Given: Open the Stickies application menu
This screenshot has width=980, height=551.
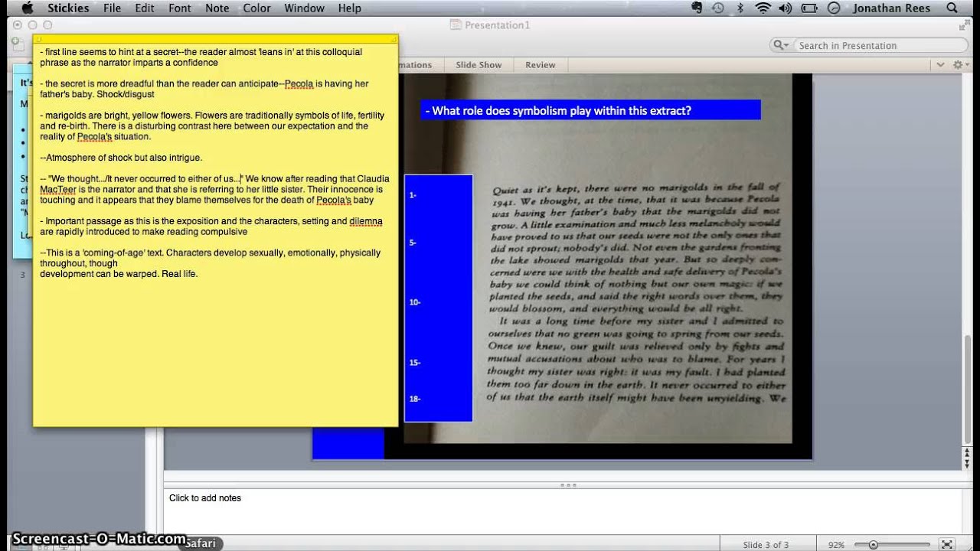Looking at the screenshot, I should click(x=68, y=8).
